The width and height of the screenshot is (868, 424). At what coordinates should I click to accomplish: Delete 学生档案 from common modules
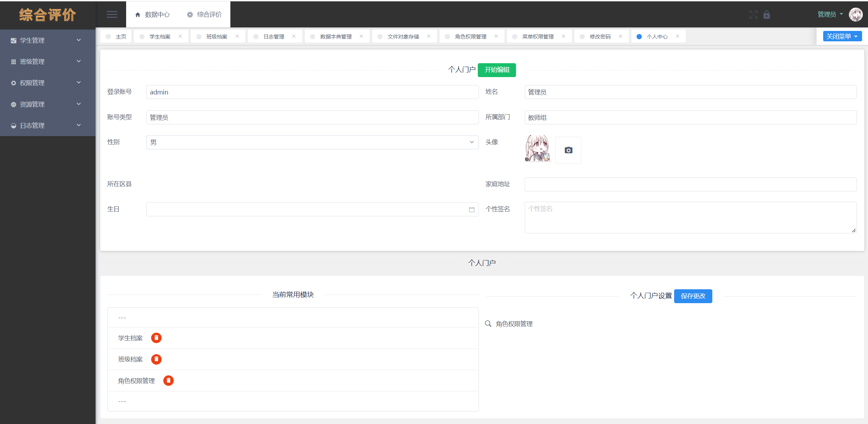(156, 338)
